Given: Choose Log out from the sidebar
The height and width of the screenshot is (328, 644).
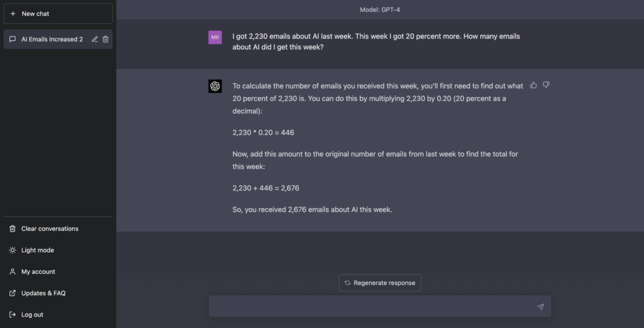Looking at the screenshot, I should pos(32,315).
